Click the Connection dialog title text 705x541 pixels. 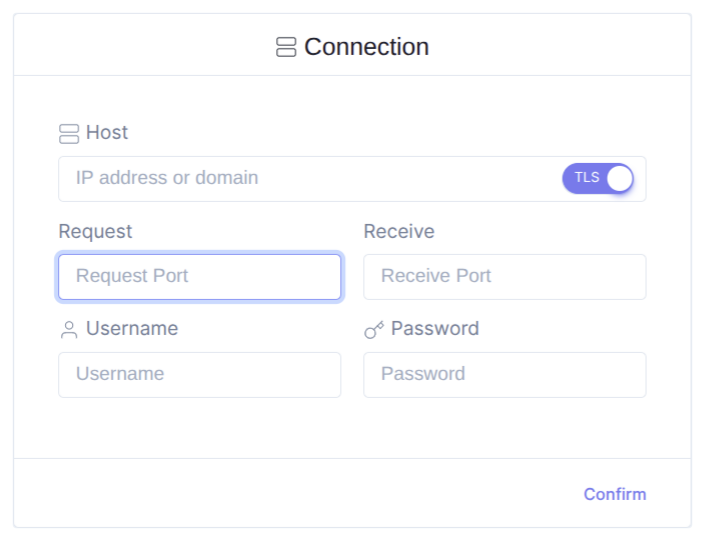point(366,47)
